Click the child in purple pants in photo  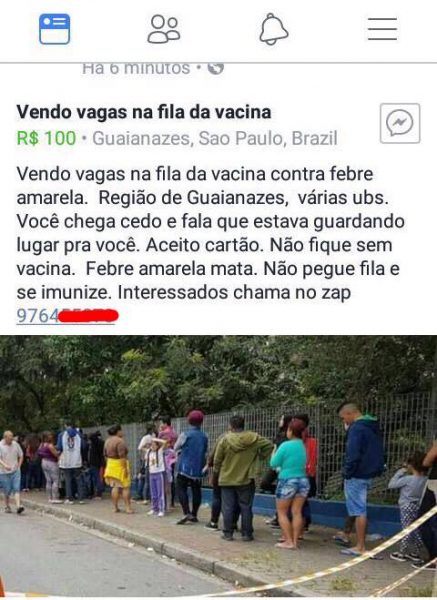pyautogui.click(x=157, y=478)
